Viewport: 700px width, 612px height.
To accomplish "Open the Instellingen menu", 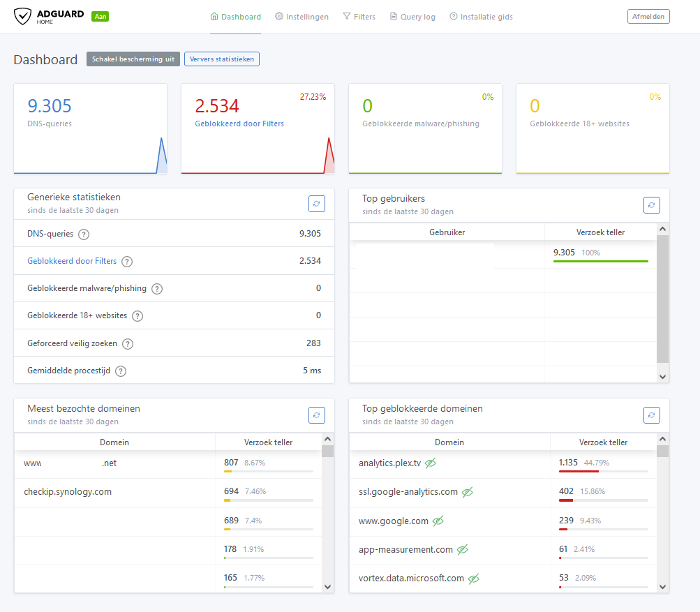I will click(301, 17).
